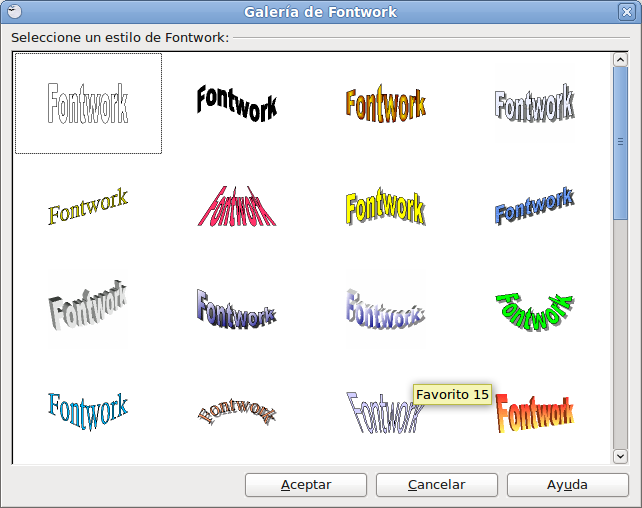Pick the yellow Fontwork style with shadow
Screen dimensions: 642x508
pyautogui.click(x=386, y=206)
